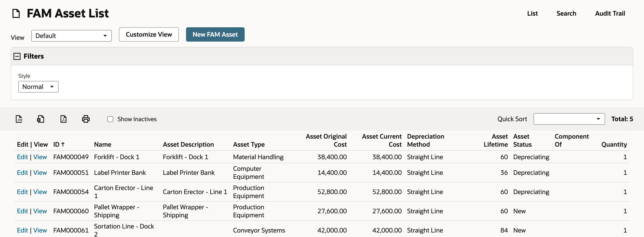This screenshot has width=644, height=237.
Task: View asset FAM000049
Action: (40, 157)
